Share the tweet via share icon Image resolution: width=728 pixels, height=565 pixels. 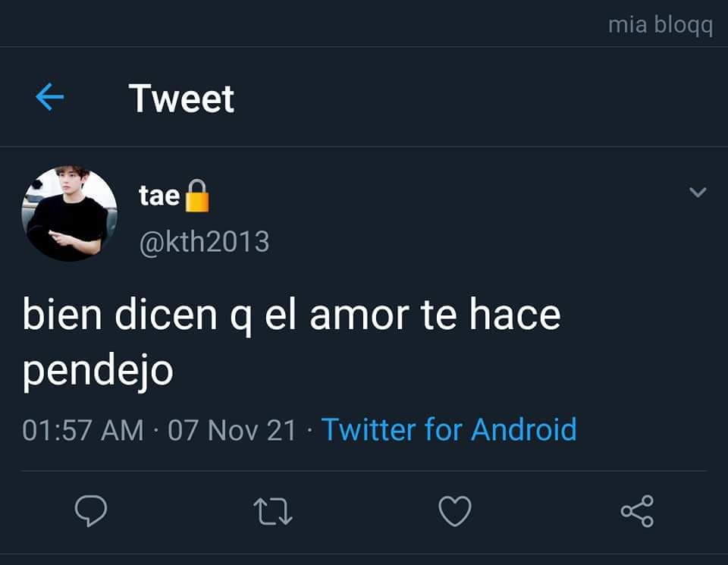pyautogui.click(x=637, y=510)
